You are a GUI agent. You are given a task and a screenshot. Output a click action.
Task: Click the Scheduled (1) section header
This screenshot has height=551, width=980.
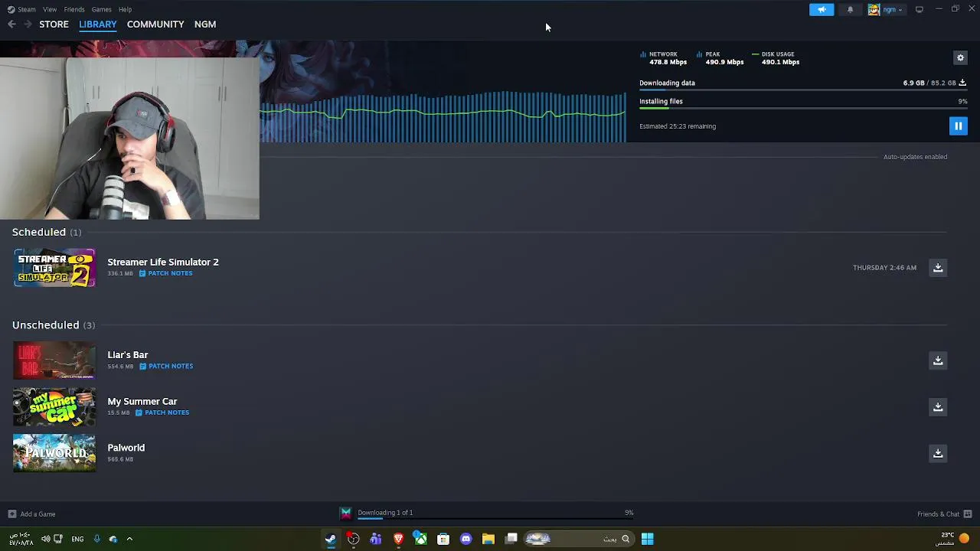click(47, 232)
